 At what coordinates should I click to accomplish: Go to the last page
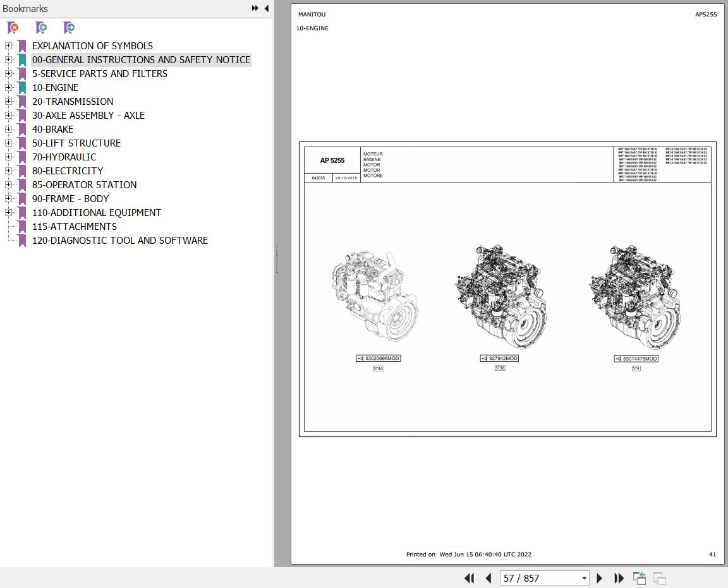[619, 579]
